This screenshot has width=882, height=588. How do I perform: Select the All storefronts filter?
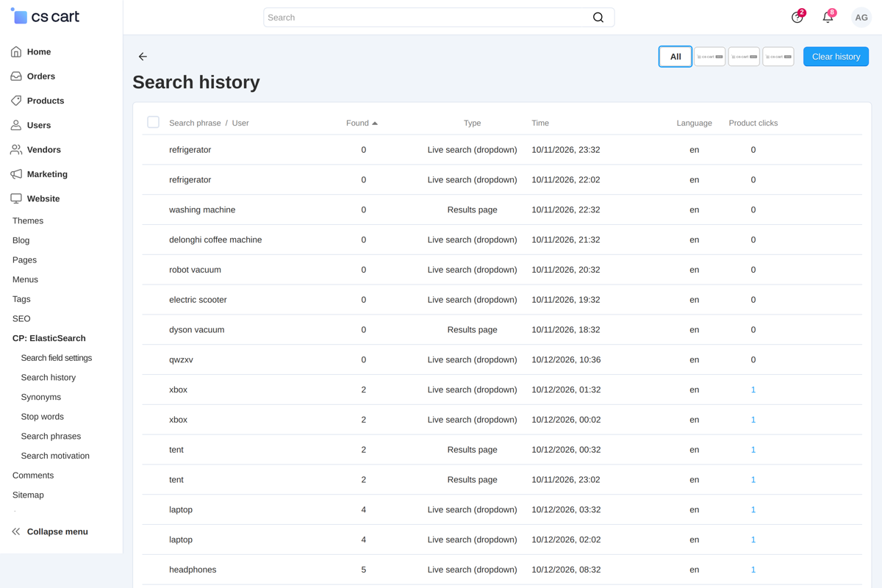675,57
